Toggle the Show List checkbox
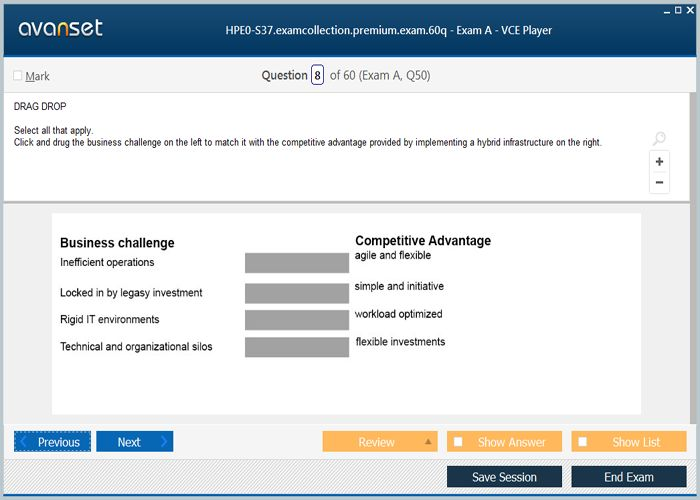Viewport: 700px width, 500px height. [x=583, y=442]
